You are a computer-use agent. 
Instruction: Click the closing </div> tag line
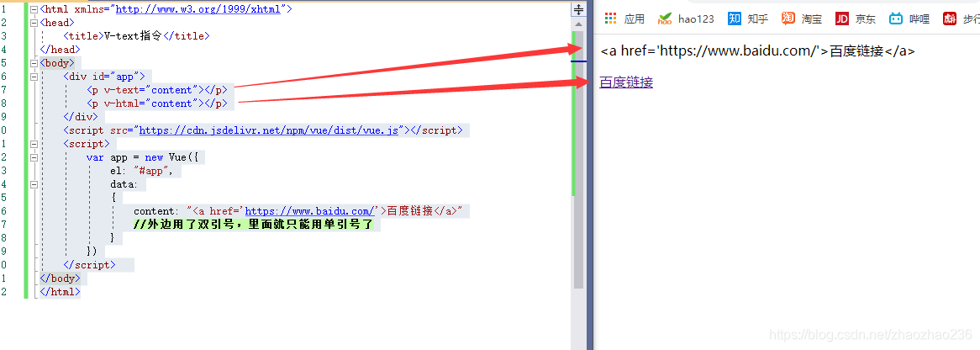pos(81,117)
